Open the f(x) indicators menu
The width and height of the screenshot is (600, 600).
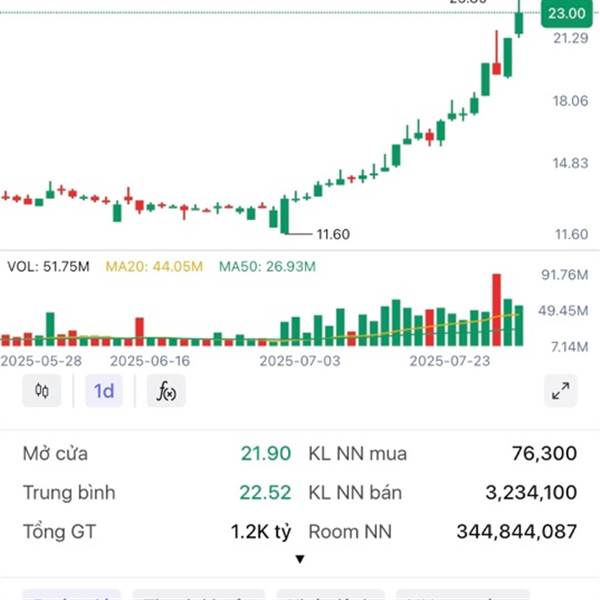click(166, 391)
